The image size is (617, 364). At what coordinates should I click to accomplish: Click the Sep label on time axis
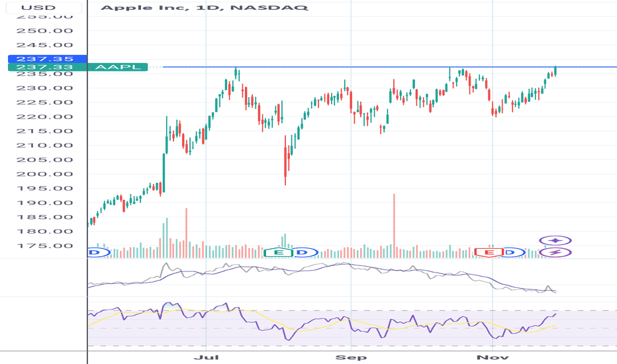click(351, 357)
